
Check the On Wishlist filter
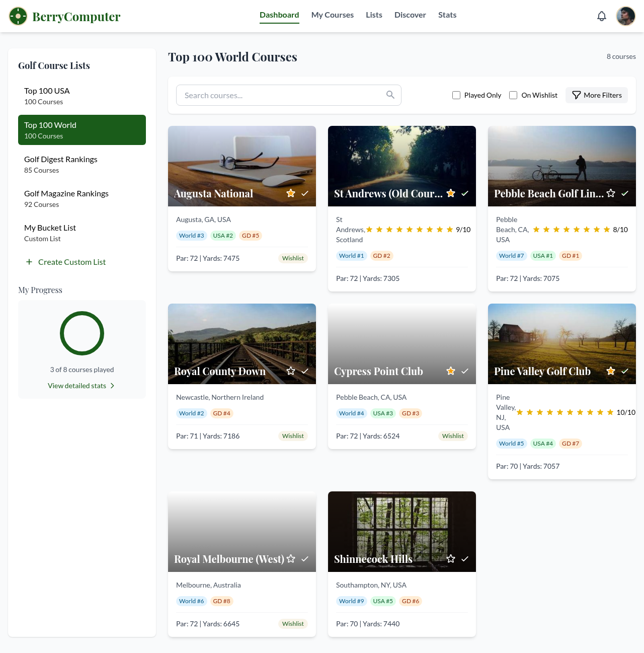[513, 95]
